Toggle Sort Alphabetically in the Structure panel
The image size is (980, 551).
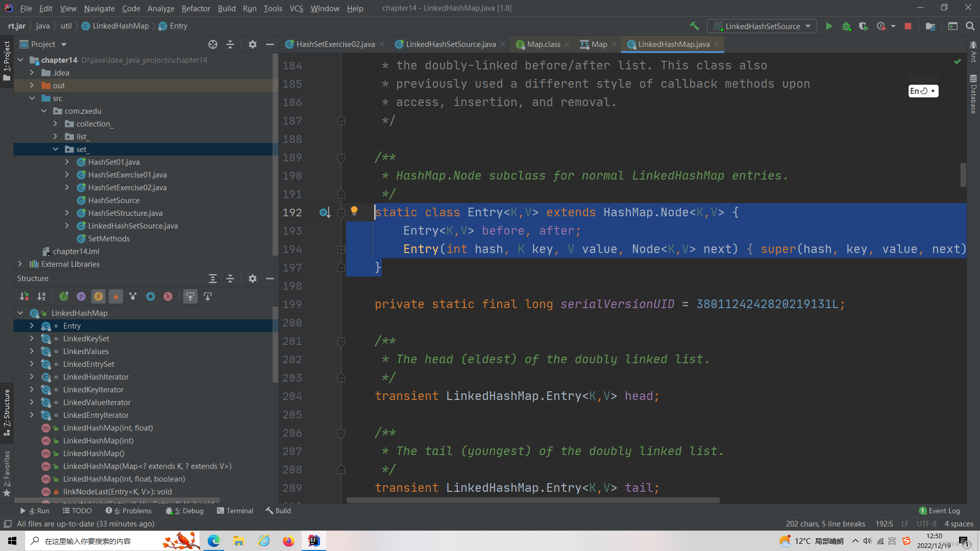[41, 296]
